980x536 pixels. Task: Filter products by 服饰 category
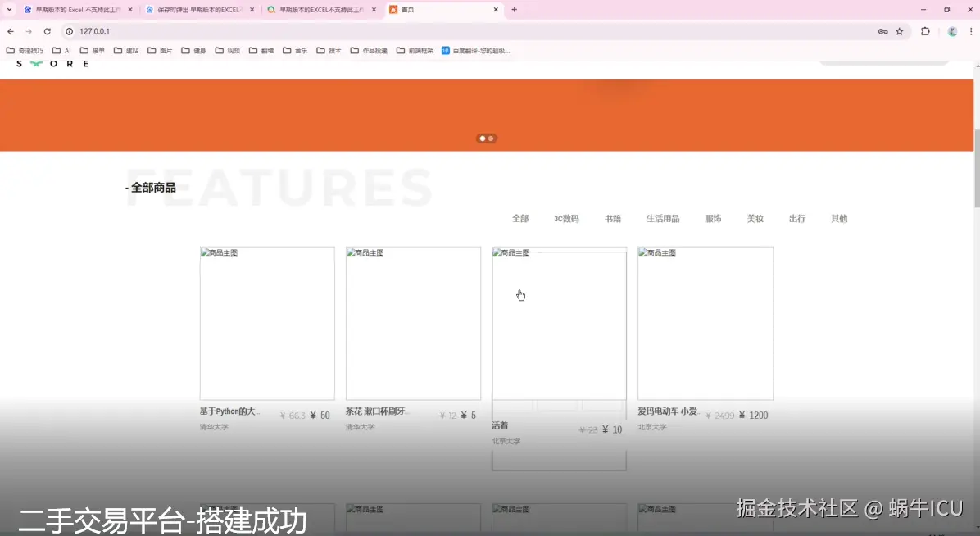pyautogui.click(x=713, y=218)
